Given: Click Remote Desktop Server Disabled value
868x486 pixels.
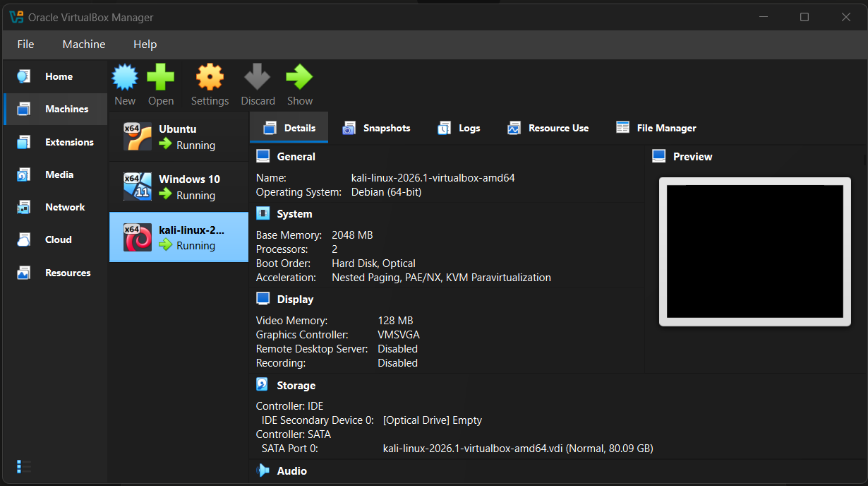Looking at the screenshot, I should click(398, 349).
